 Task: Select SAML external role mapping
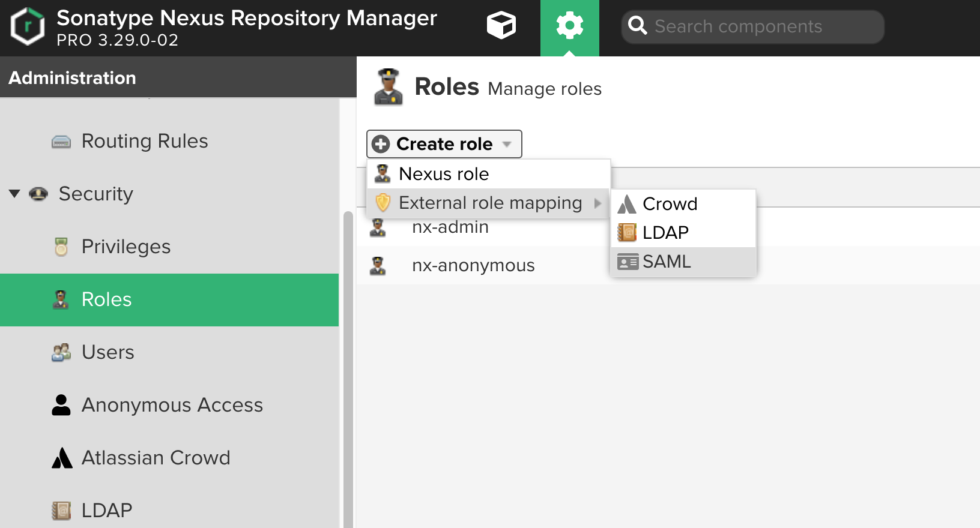[x=667, y=262]
